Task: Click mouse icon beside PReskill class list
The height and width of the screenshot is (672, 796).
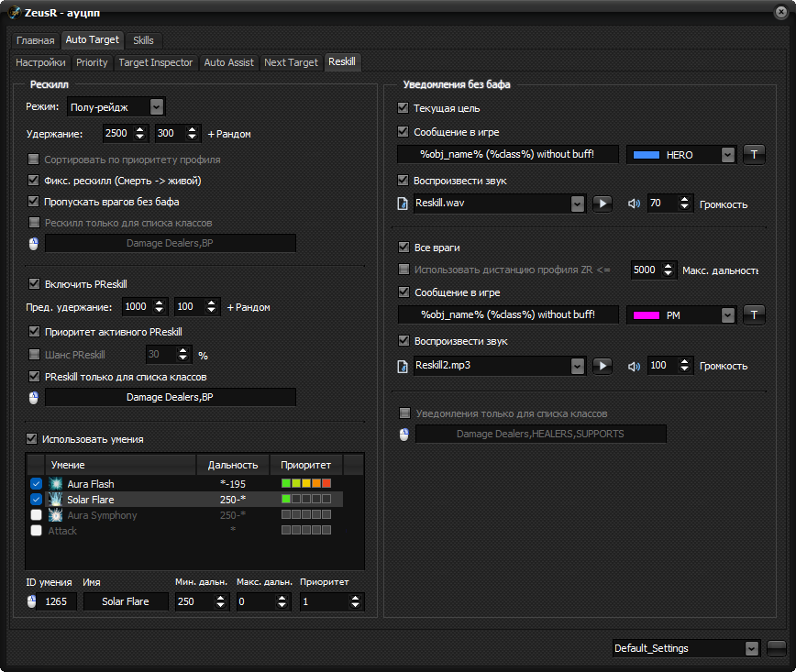Action: coord(34,397)
